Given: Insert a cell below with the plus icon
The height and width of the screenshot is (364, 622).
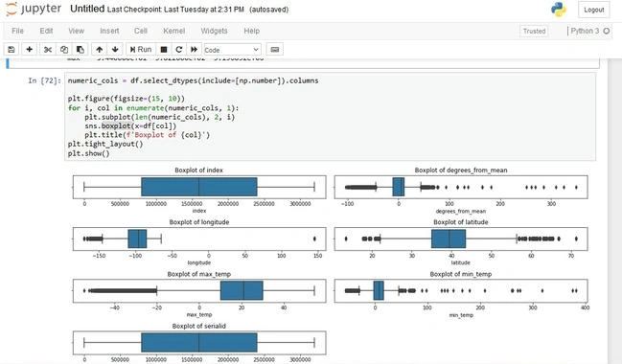Looking at the screenshot, I should 29,50.
